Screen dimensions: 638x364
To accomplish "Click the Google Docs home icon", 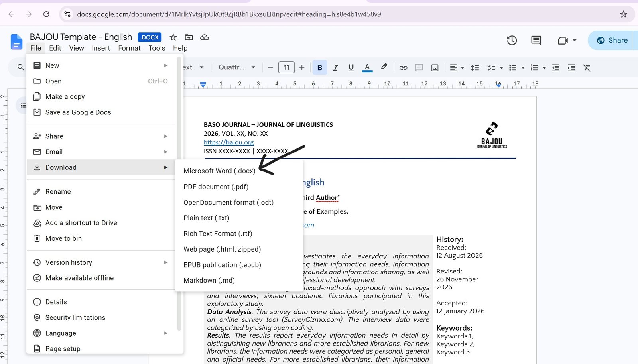I will click(16, 42).
